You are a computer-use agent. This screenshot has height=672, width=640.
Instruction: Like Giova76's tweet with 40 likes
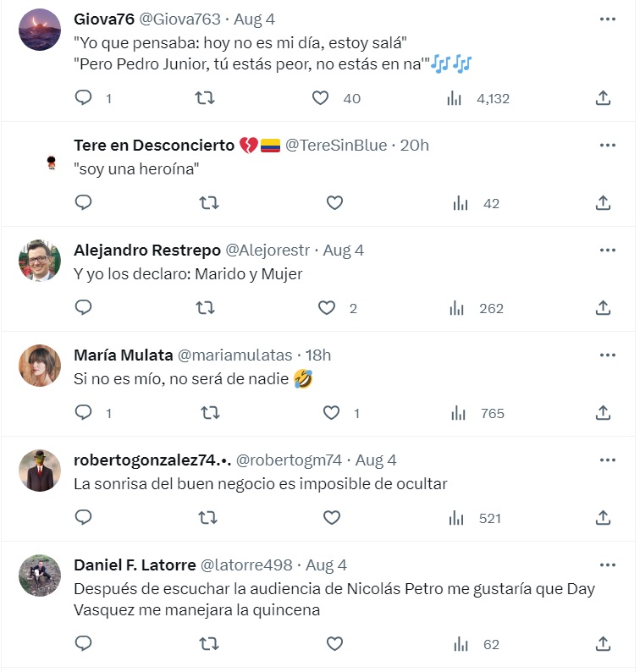click(320, 98)
